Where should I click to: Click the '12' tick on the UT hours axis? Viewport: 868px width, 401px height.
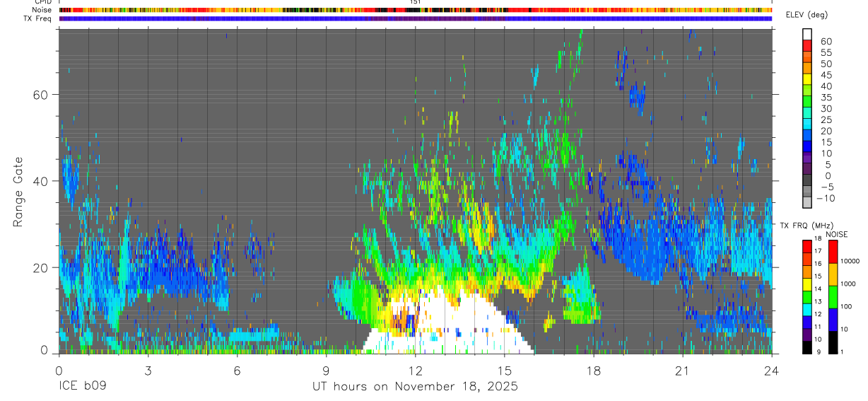pyautogui.click(x=415, y=370)
